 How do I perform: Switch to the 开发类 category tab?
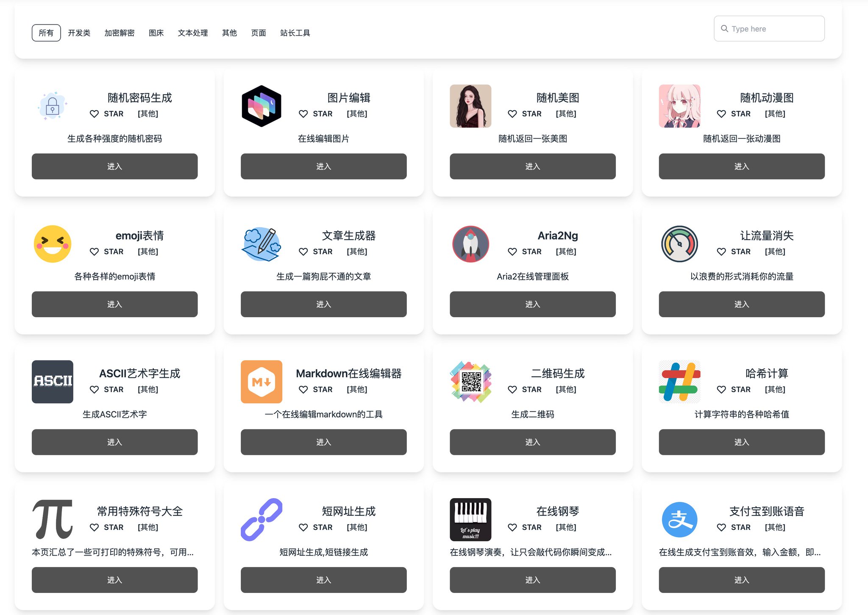coord(79,33)
